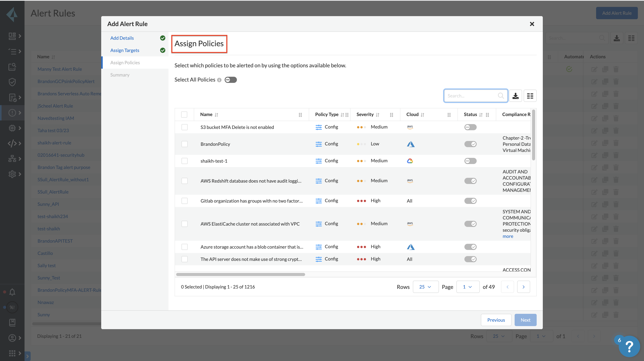Open the column picker icon beside the policies download icon

click(x=530, y=96)
